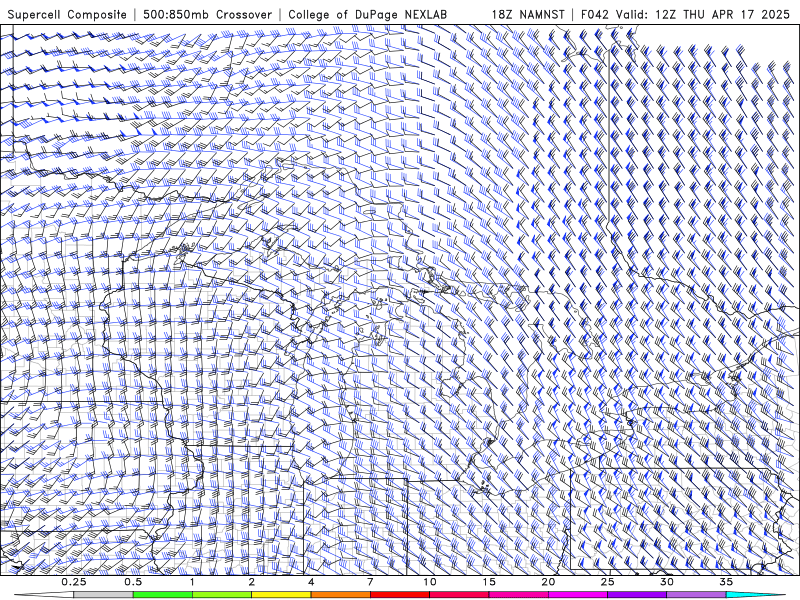Select the red 7–10 legend swatch
The width and height of the screenshot is (800, 600).
click(x=399, y=595)
